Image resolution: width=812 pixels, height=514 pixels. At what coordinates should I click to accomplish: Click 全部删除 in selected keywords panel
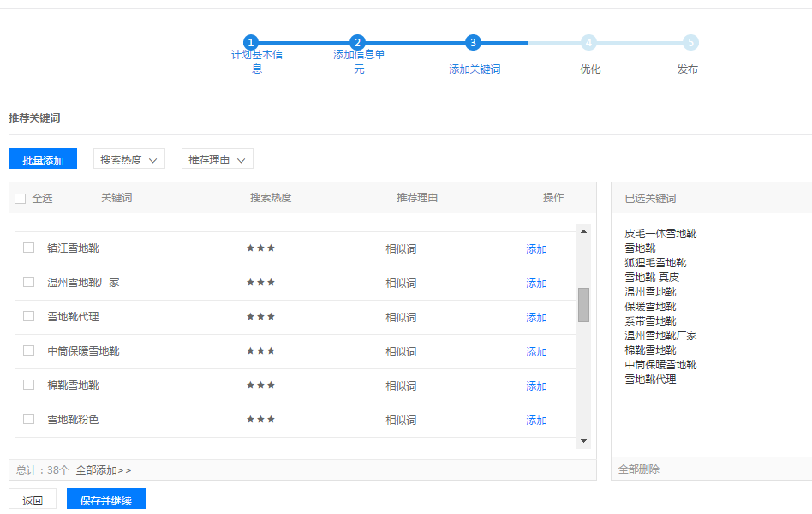(639, 469)
